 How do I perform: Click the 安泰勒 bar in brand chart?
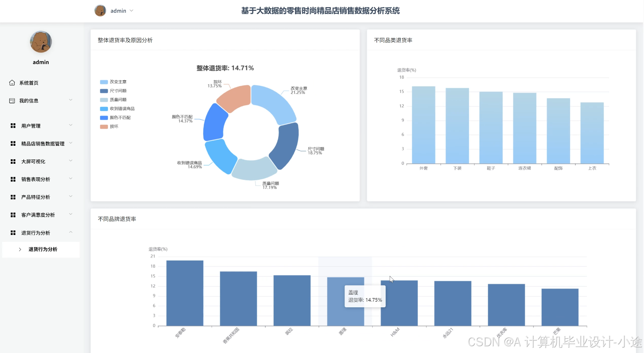click(x=185, y=293)
